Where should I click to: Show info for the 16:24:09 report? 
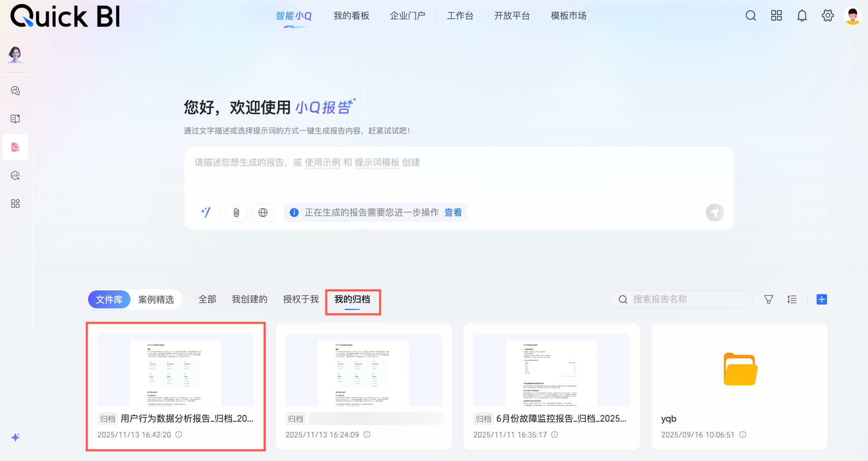point(367,434)
